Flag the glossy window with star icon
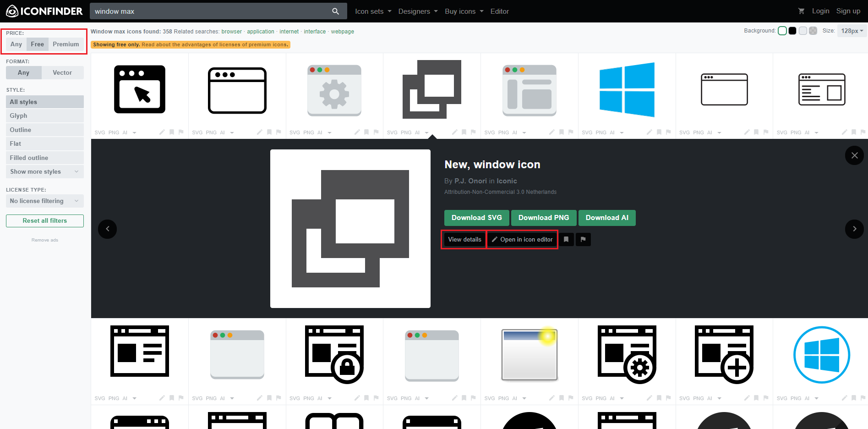 (571, 398)
